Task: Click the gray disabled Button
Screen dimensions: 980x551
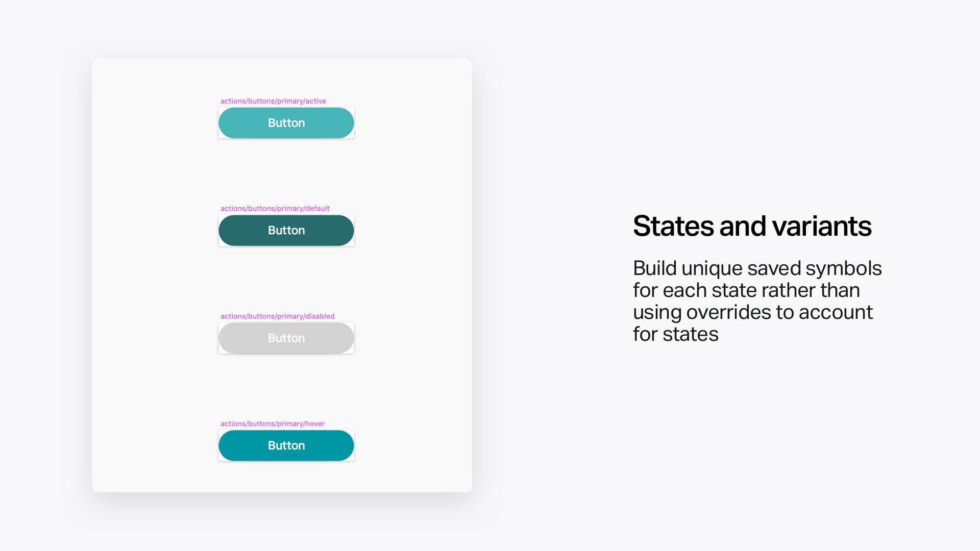Action: click(286, 338)
